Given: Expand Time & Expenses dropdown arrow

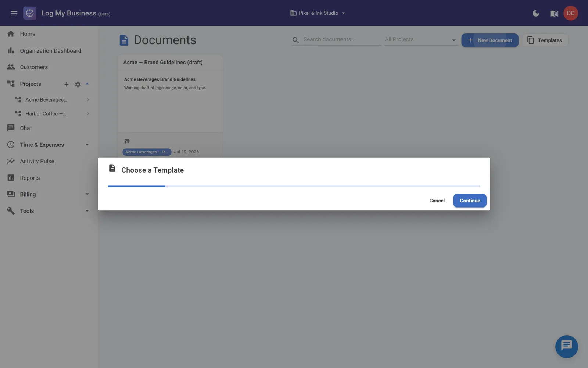Looking at the screenshot, I should click(x=87, y=145).
